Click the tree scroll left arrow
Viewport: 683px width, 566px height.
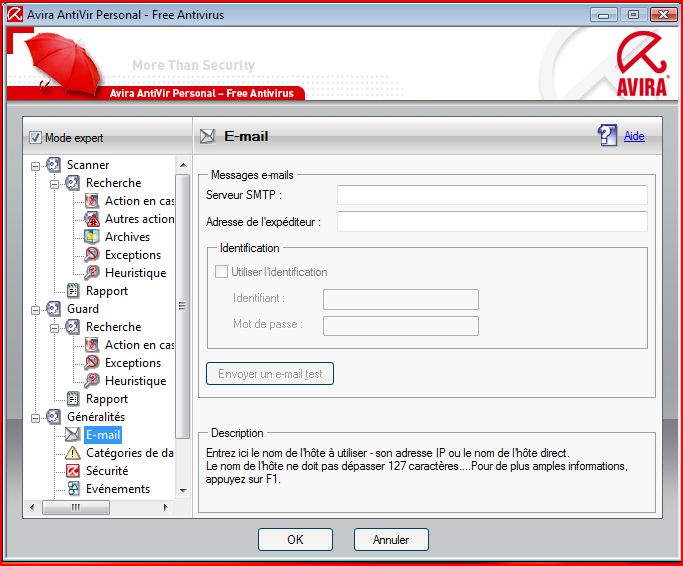(32, 507)
